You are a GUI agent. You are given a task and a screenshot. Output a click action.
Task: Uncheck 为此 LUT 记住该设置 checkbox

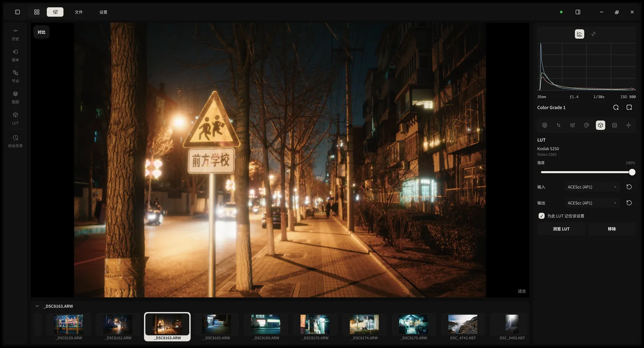(x=542, y=216)
